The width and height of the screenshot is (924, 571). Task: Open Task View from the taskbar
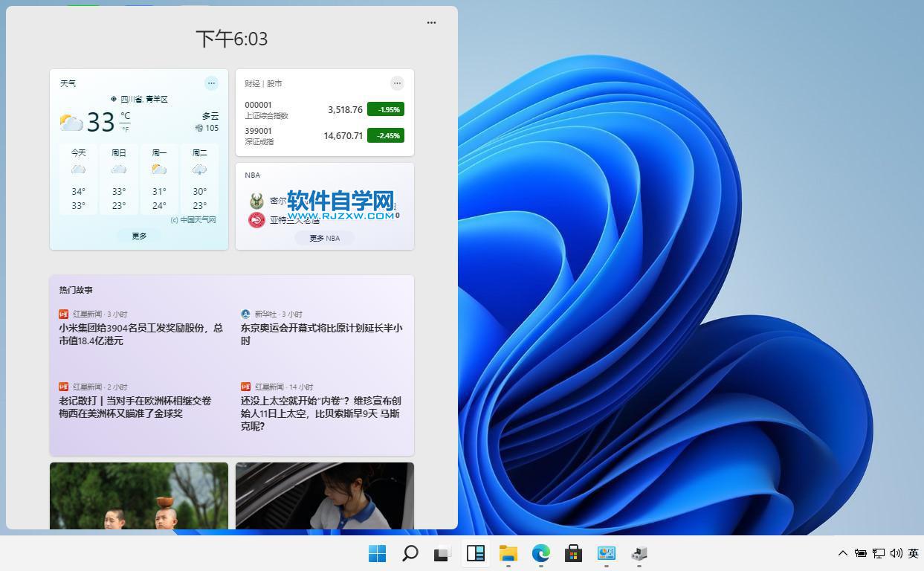tap(442, 553)
